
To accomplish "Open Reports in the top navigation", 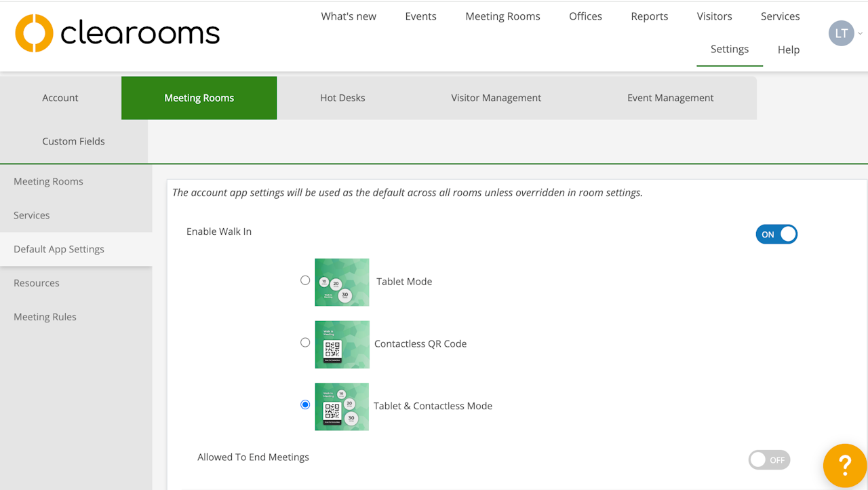I will (x=649, y=16).
